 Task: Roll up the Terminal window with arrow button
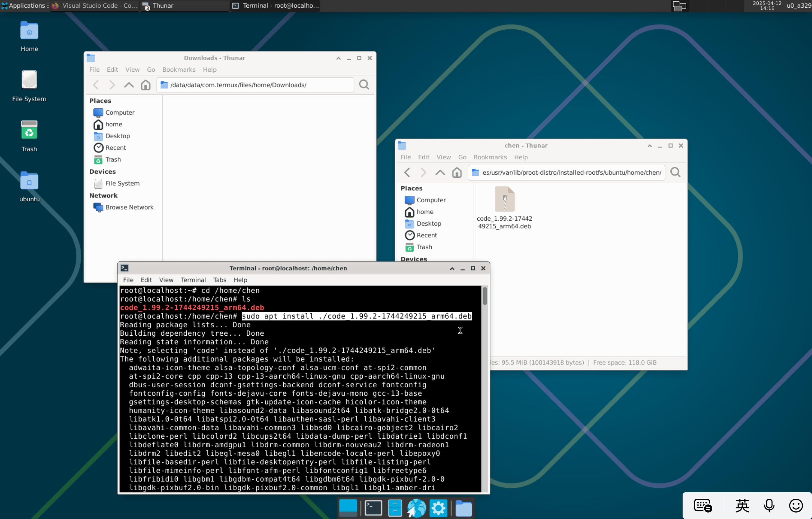(452, 268)
